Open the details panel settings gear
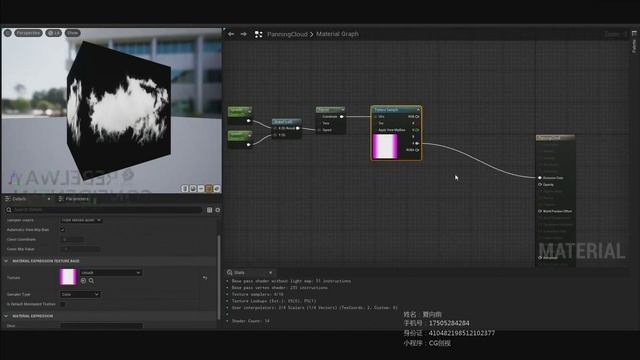 click(218, 210)
